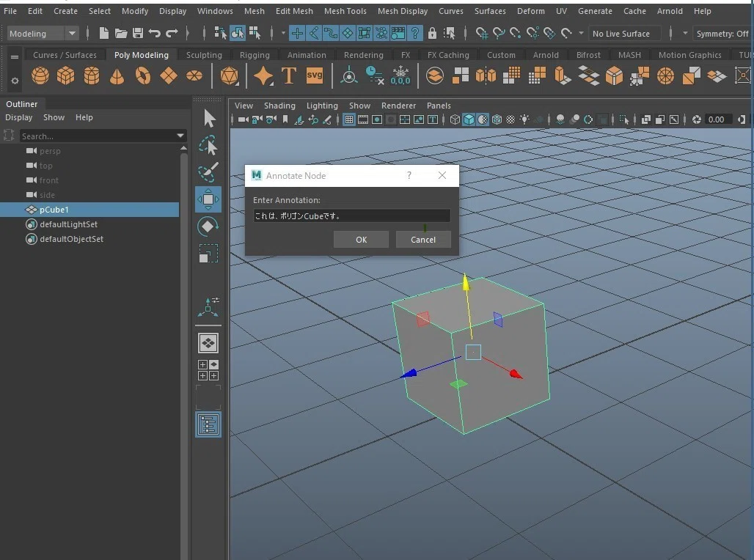Viewport: 754px width, 560px height.
Task: Select the arrow Select tool
Action: tap(209, 118)
